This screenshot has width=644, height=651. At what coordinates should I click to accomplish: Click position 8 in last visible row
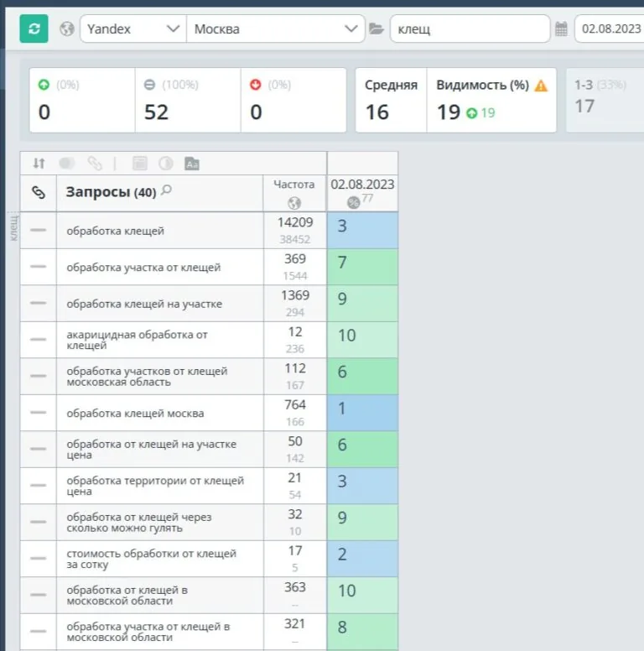[x=362, y=632]
